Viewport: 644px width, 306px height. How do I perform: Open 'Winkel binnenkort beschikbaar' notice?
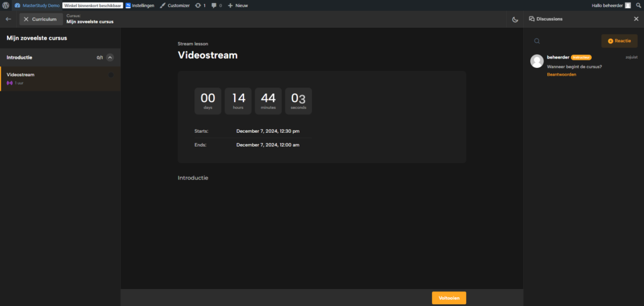click(x=92, y=5)
